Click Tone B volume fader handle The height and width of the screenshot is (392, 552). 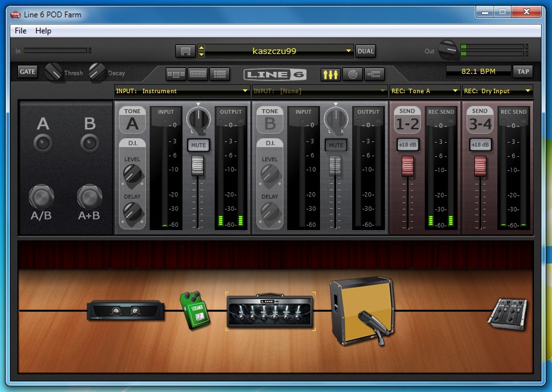click(335, 166)
